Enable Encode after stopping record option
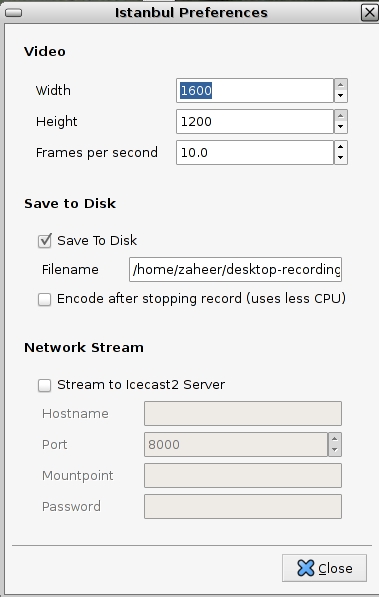Viewport: 379px width, 597px height. 45,299
